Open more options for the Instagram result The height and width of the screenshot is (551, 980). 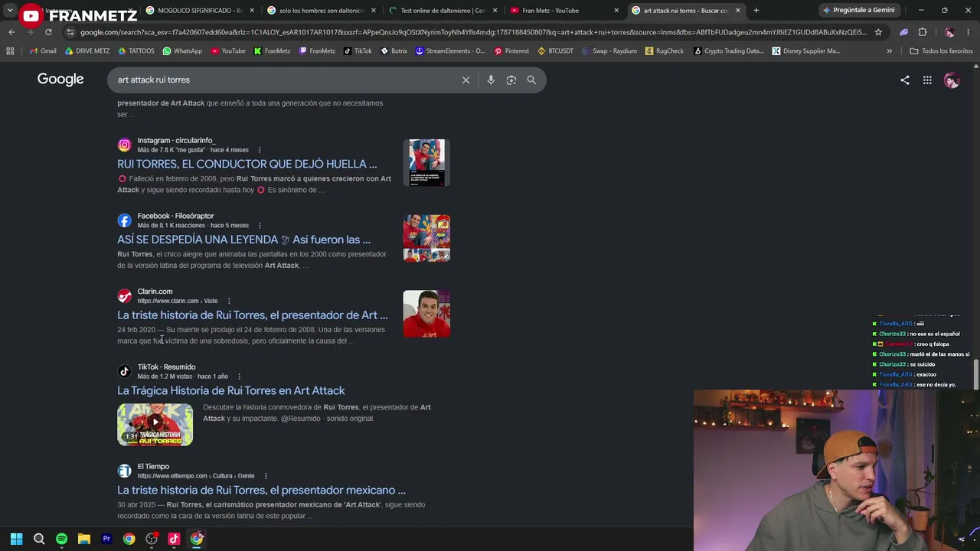click(x=260, y=150)
